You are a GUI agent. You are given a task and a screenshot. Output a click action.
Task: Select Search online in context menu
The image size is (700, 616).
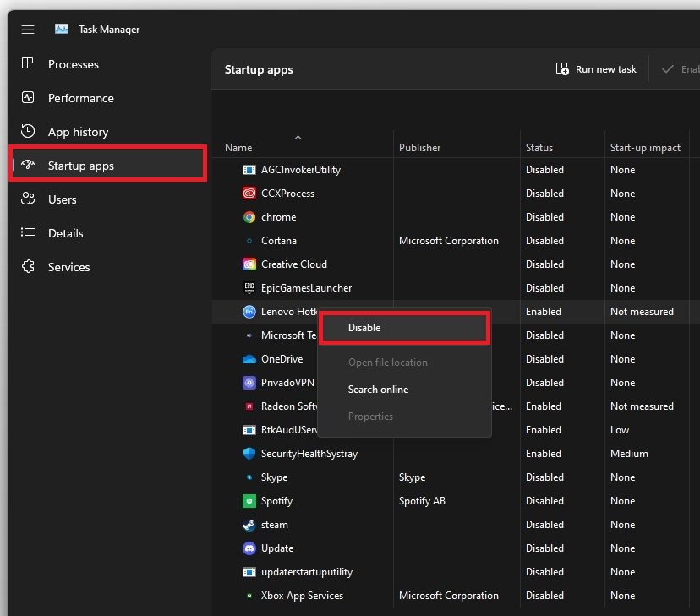click(378, 390)
